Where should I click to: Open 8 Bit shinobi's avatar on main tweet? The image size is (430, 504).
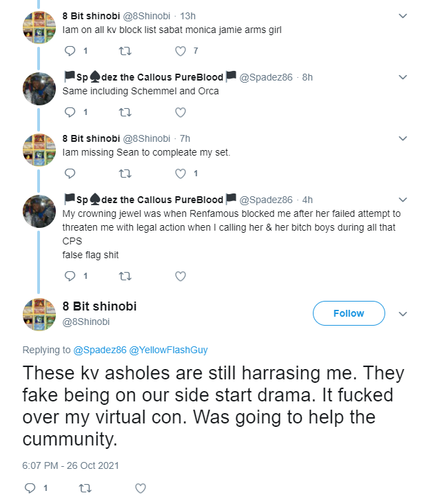point(39,315)
